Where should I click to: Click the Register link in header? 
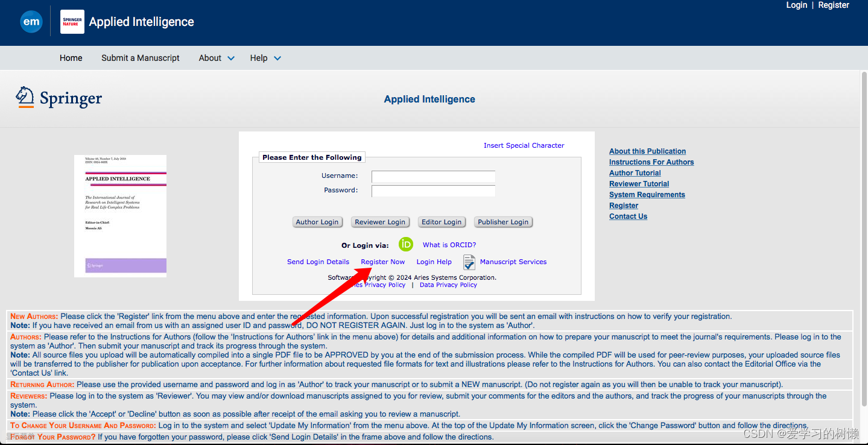coord(834,5)
